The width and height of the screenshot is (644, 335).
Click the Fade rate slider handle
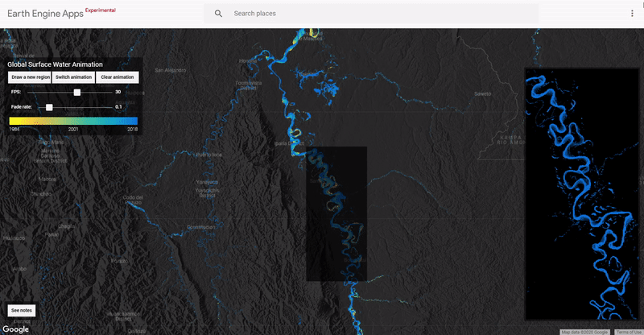pos(49,107)
